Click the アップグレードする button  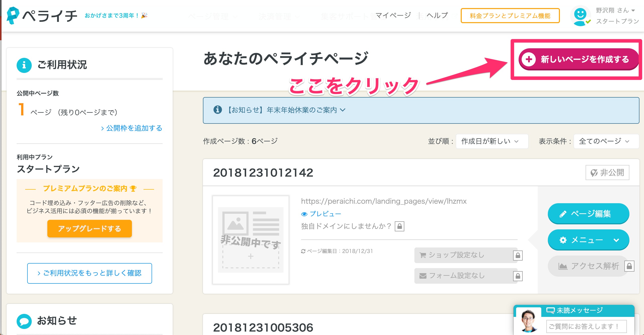coord(90,228)
